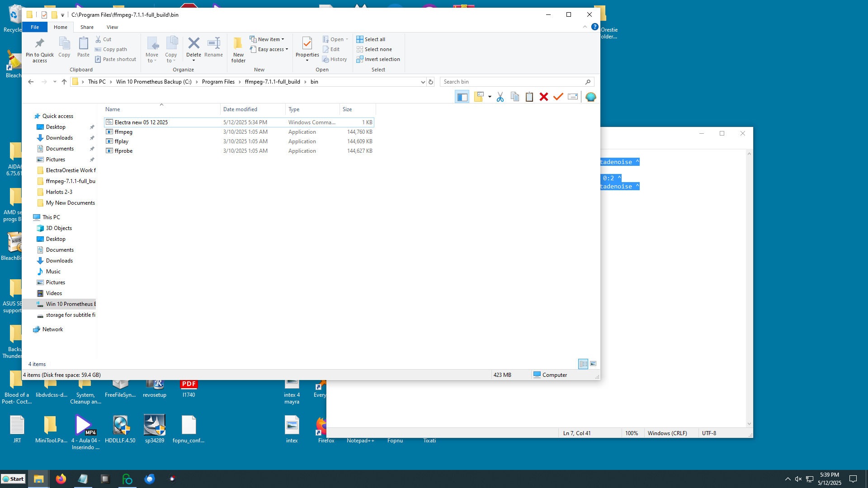
Task: Open the New item dropdown
Action: tap(267, 39)
